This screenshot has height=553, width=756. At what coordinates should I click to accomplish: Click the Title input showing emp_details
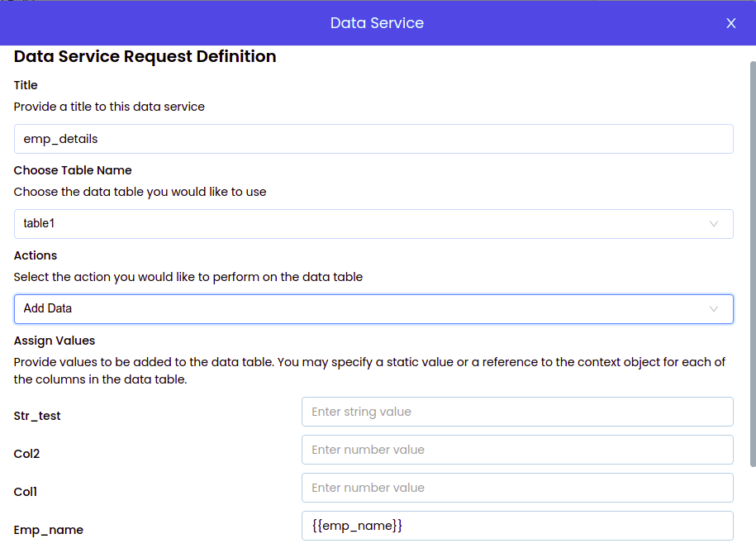pyautogui.click(x=372, y=139)
